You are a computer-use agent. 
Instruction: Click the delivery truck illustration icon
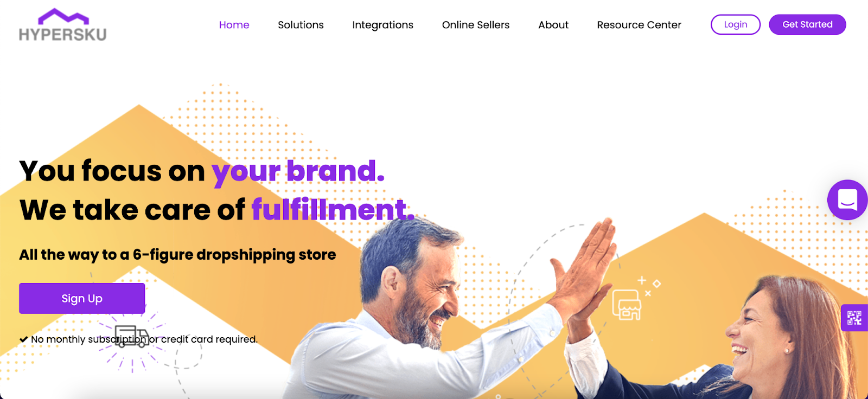click(x=132, y=337)
